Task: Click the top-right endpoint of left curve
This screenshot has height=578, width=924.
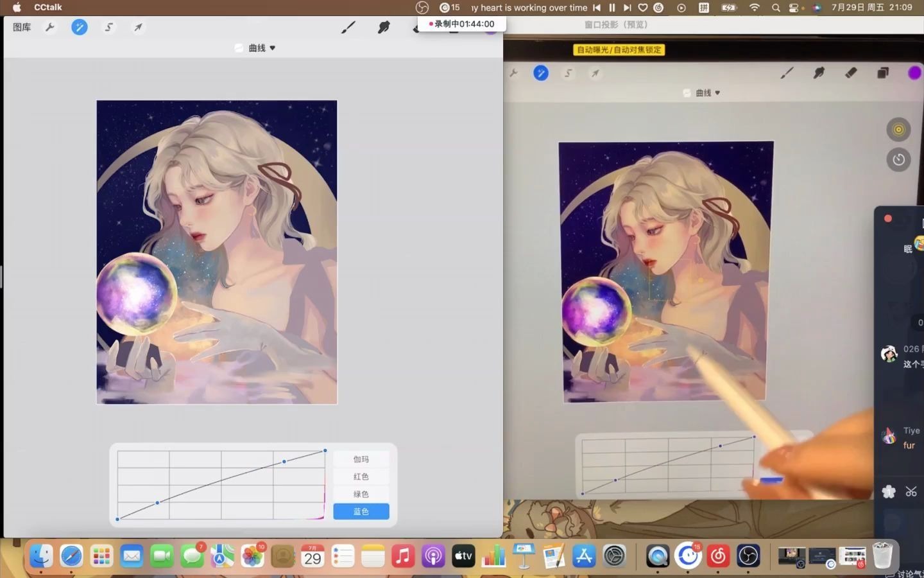Action: (325, 451)
